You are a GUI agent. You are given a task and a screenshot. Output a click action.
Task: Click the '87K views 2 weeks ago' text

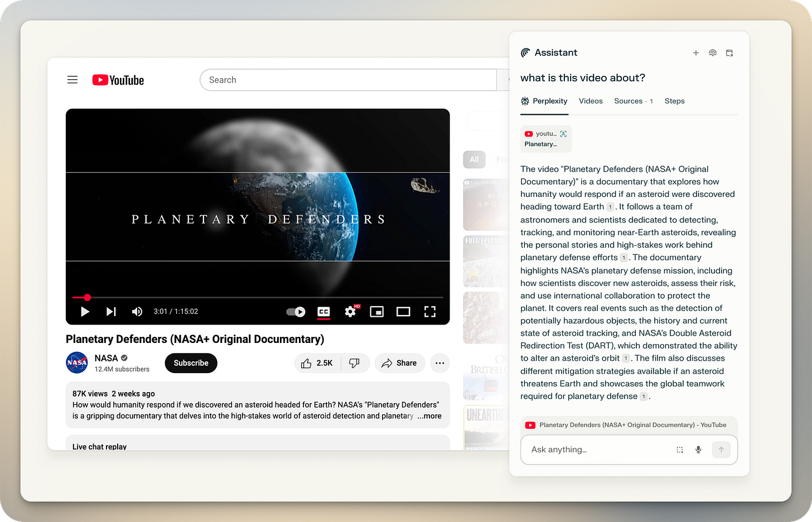pyautogui.click(x=114, y=394)
